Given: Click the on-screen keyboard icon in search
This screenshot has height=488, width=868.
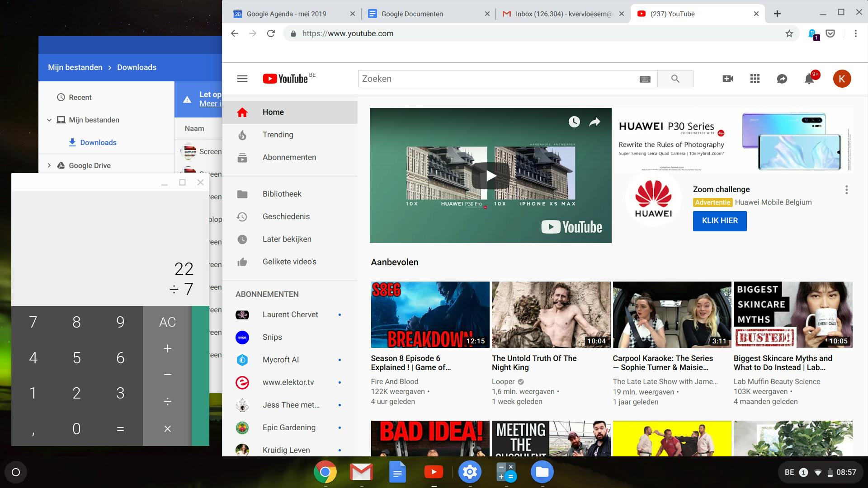Looking at the screenshot, I should point(645,79).
